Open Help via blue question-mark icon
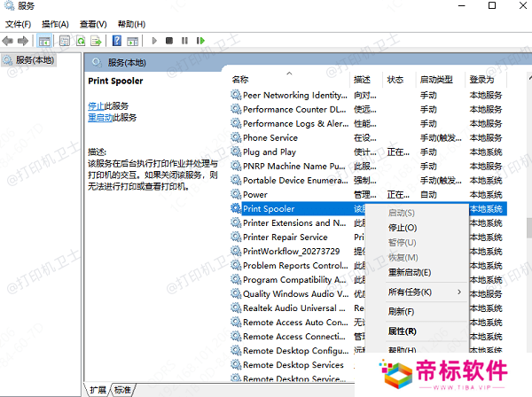532x397 pixels. coord(116,41)
